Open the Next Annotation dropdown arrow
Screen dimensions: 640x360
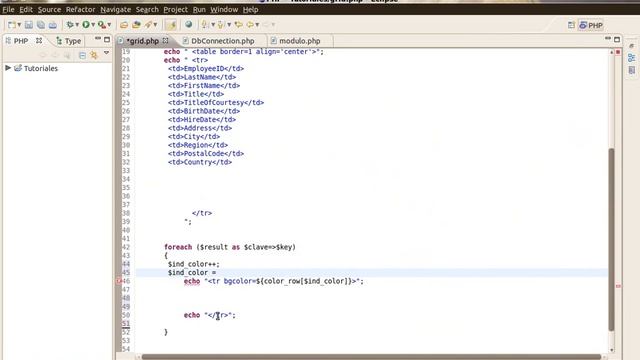coord(213,25)
